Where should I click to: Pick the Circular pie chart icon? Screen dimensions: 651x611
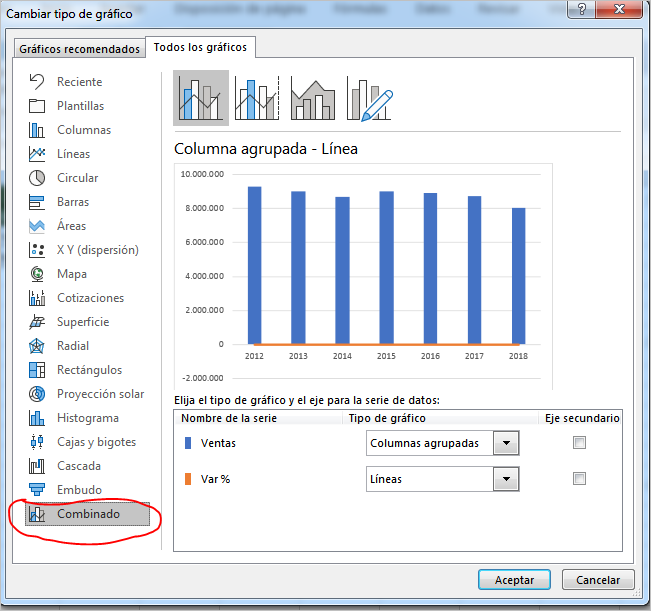[37, 178]
